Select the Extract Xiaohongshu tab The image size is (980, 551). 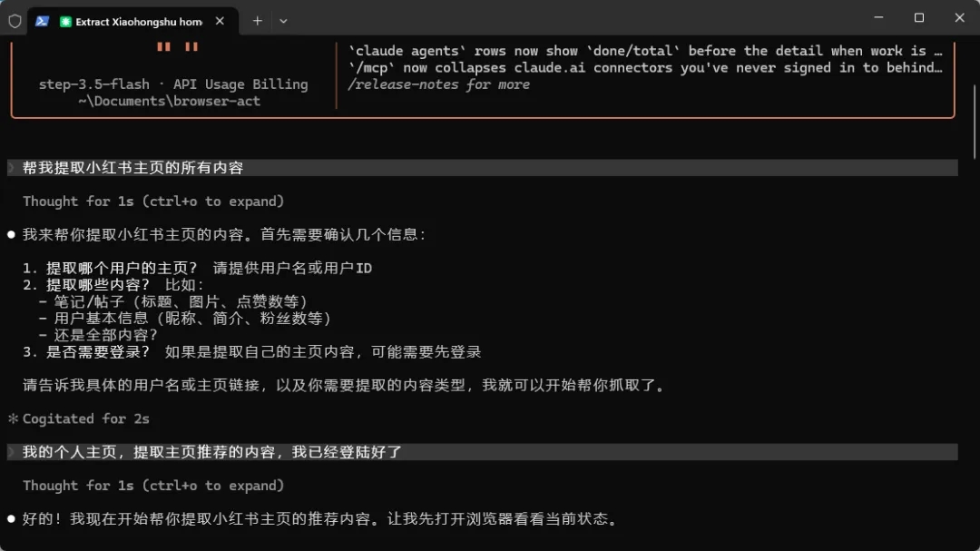tap(132, 21)
